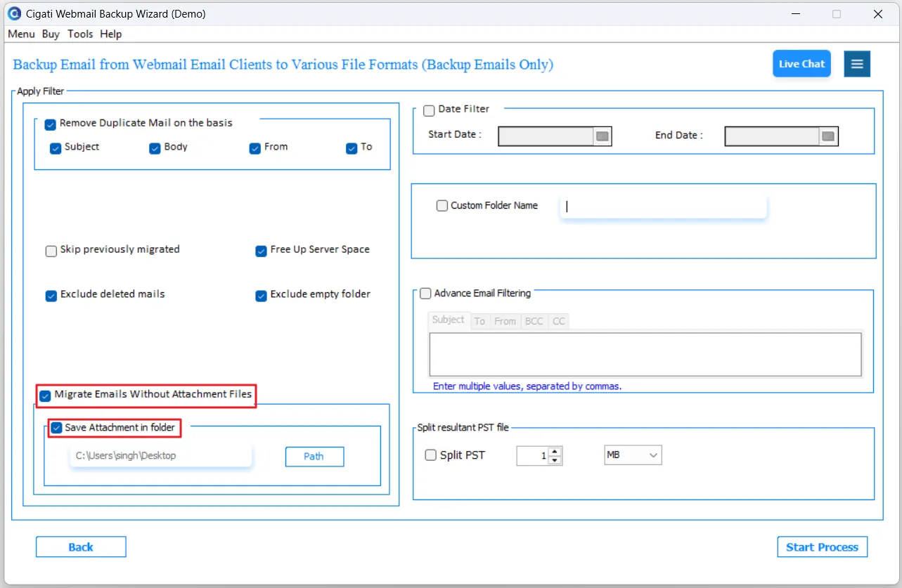Open the hamburger menu icon
The image size is (902, 588).
pos(857,64)
